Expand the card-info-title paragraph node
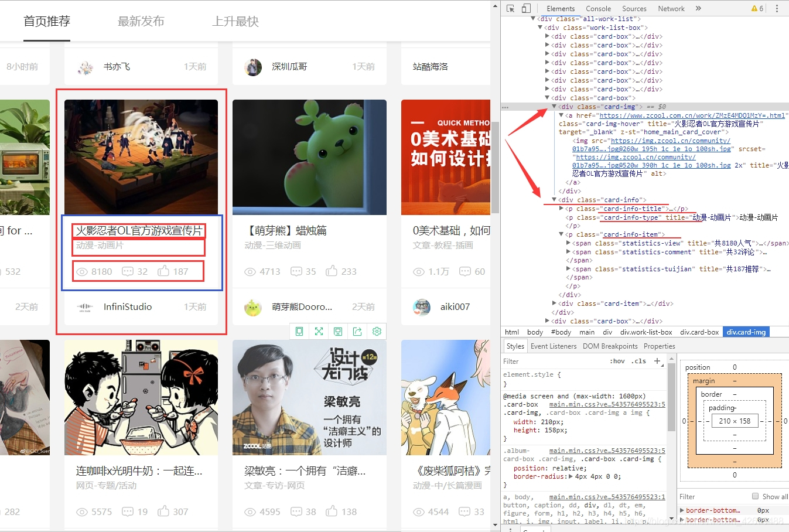 coord(561,209)
